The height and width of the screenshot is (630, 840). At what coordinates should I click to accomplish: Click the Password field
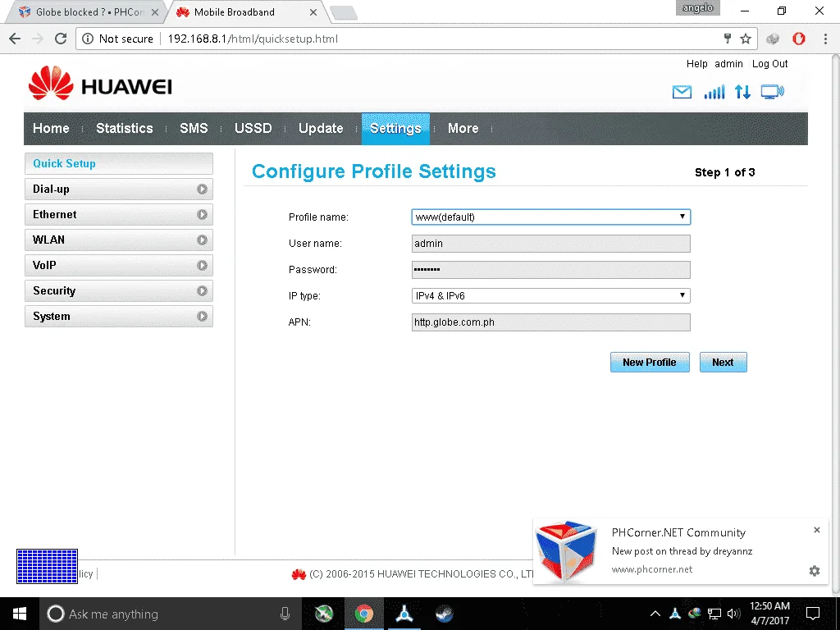[x=550, y=269]
